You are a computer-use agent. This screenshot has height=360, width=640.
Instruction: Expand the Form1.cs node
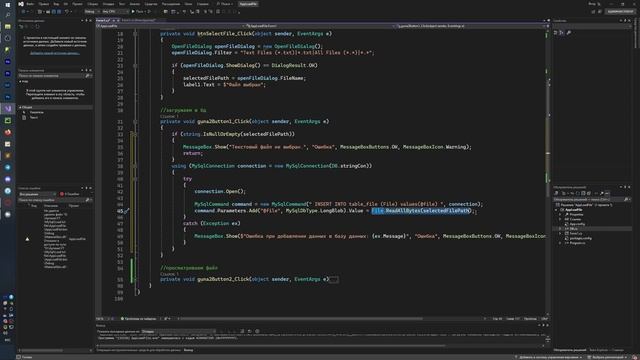point(560,233)
